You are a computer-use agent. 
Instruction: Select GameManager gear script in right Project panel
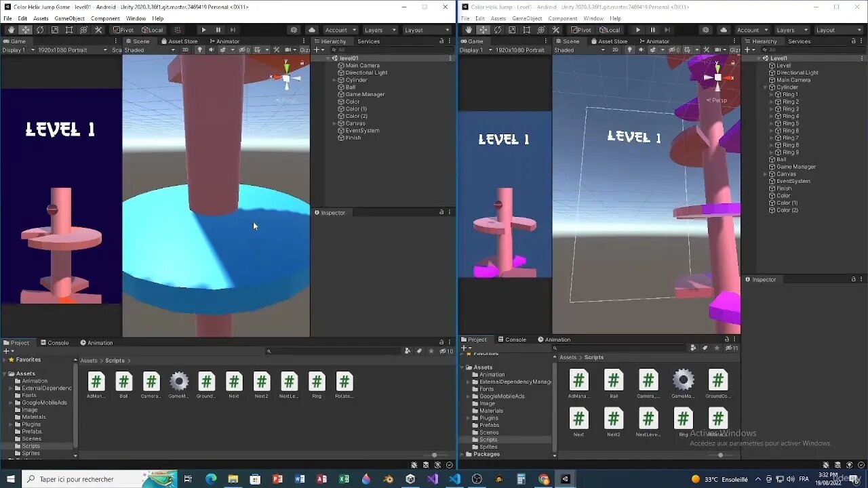click(683, 384)
